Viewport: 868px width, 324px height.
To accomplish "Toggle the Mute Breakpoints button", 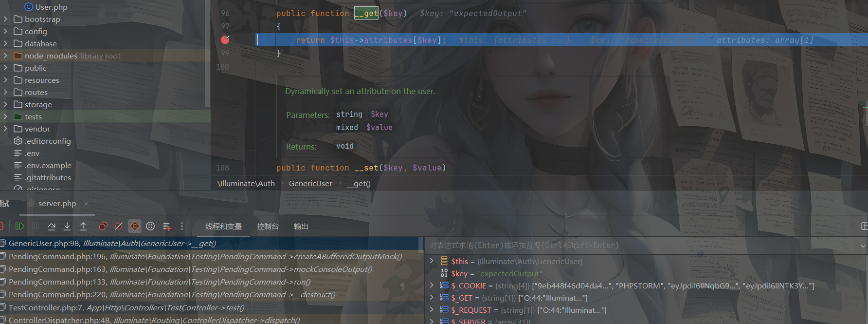I will tap(119, 226).
